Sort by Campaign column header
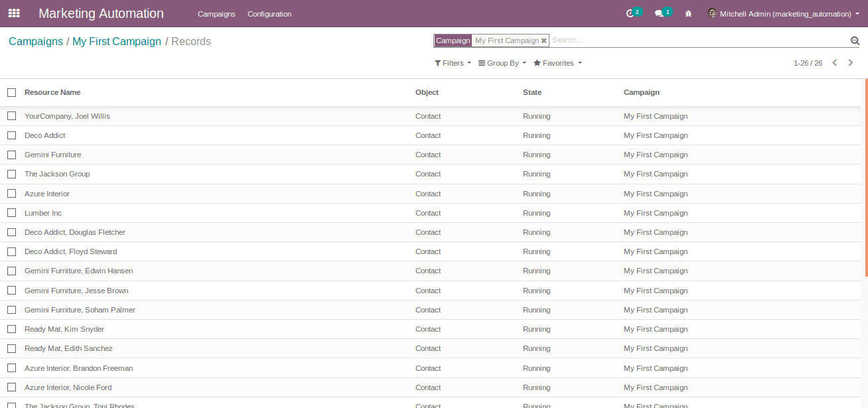Image resolution: width=868 pixels, height=408 pixels. tap(642, 92)
